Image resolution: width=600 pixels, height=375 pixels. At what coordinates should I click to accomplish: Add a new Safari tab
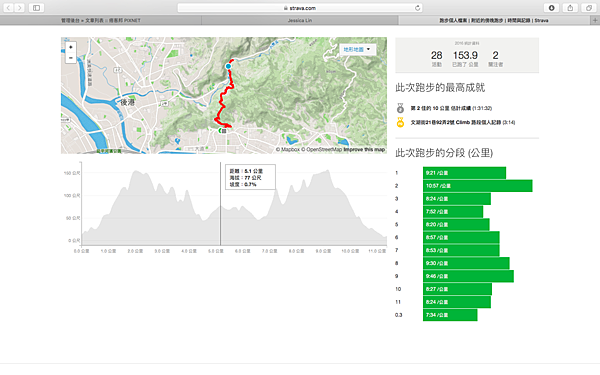595,20
